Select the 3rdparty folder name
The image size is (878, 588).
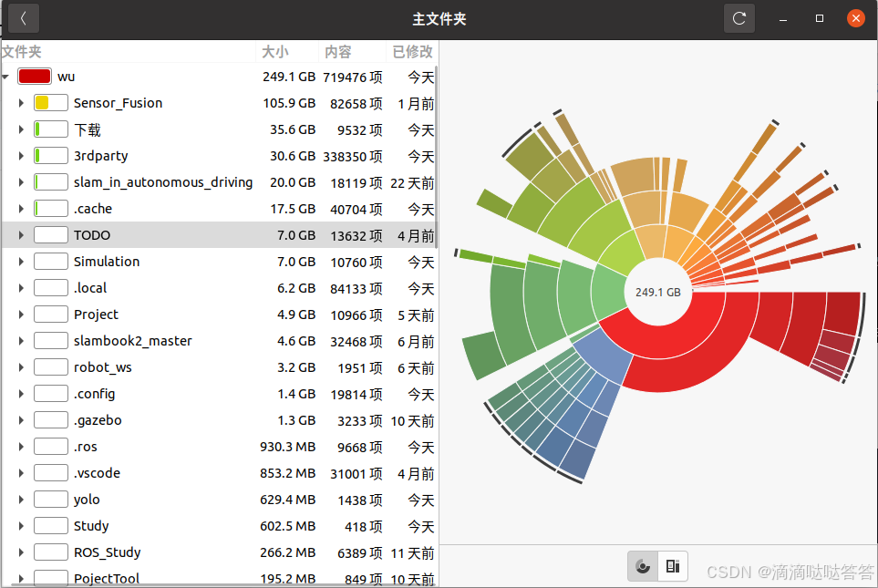[x=101, y=156]
